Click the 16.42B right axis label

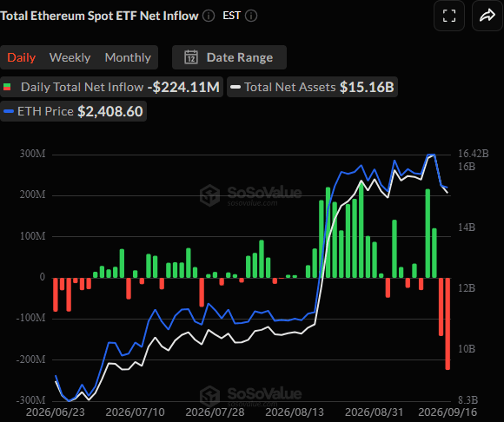(473, 154)
